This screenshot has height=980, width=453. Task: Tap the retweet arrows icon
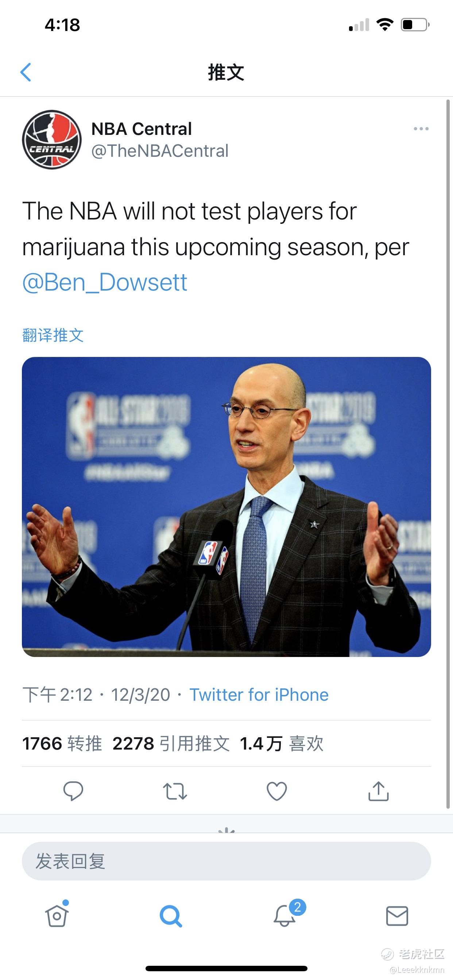pyautogui.click(x=175, y=791)
